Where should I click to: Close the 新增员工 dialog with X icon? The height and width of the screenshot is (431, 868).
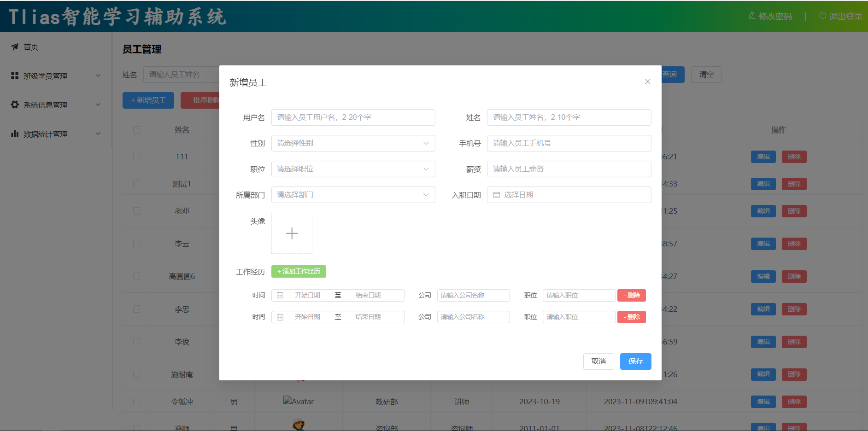pos(647,82)
